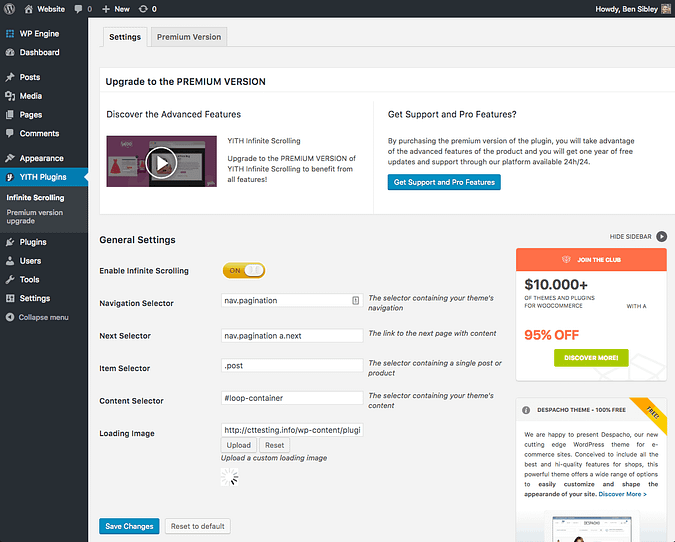Click the updates refresh icon in the admin bar
This screenshot has width=675, height=542.
(x=143, y=9)
